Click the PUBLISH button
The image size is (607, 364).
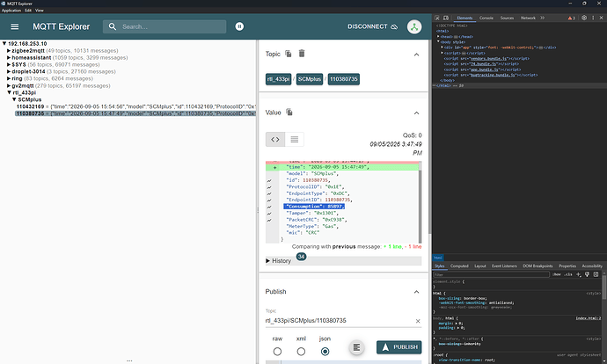pyautogui.click(x=399, y=347)
